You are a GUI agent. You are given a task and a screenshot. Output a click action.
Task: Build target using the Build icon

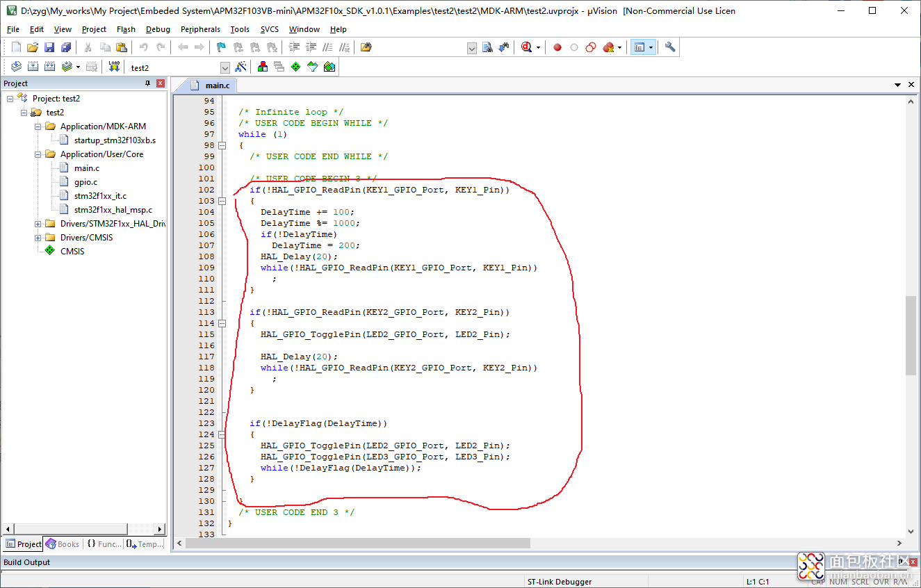pyautogui.click(x=33, y=67)
